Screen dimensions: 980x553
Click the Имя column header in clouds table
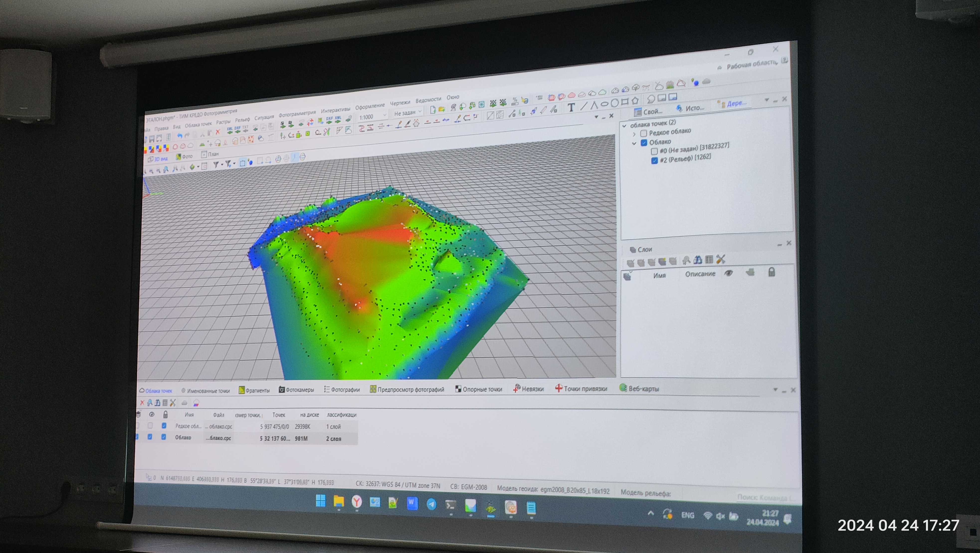coord(189,415)
